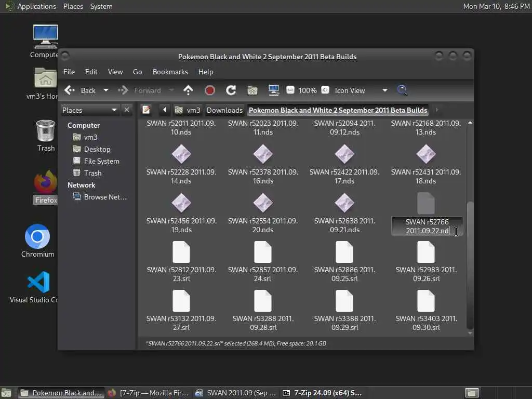Select SWAN r52812 2011.09.23.srl file icon
The width and height of the screenshot is (532, 399).
(181, 252)
